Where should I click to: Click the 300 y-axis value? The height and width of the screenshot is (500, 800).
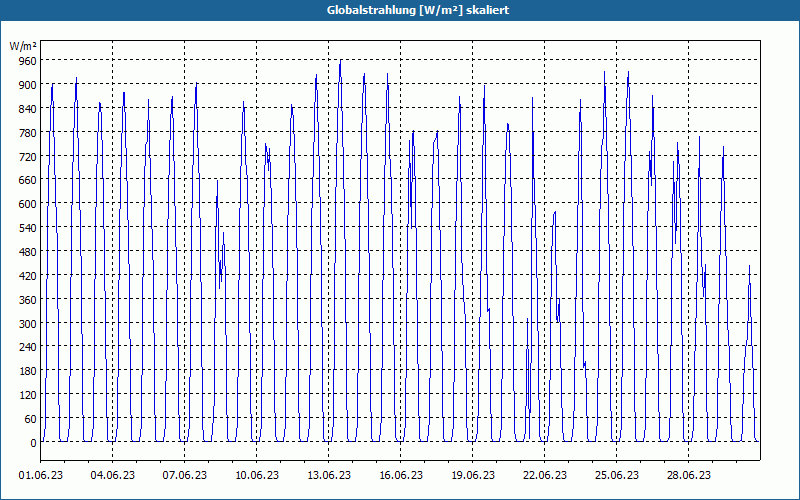(27, 324)
